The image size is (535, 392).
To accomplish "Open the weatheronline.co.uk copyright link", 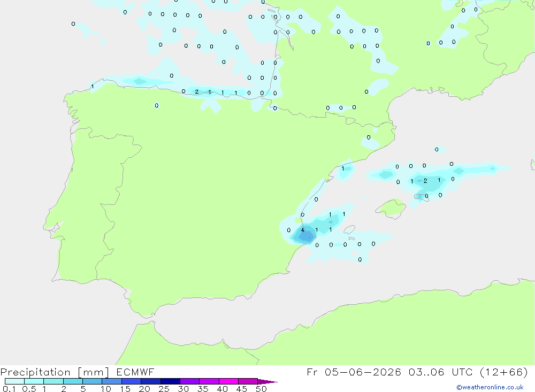I will pos(490,387).
